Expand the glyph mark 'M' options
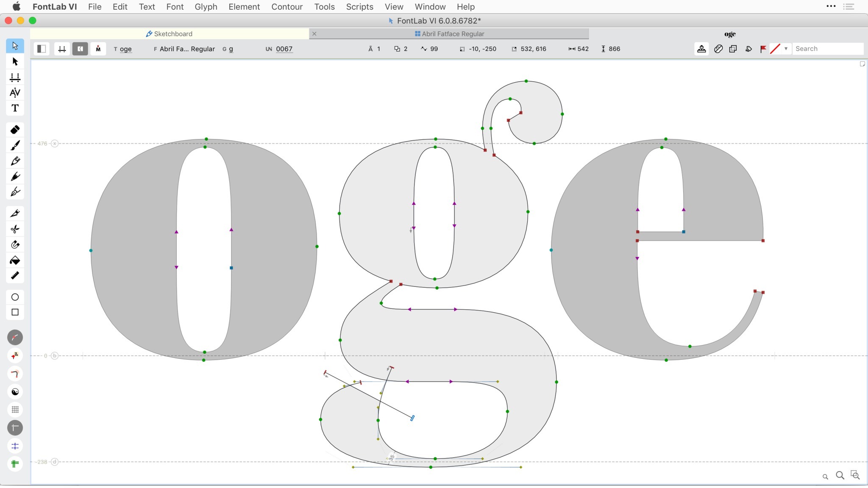 tap(98, 49)
